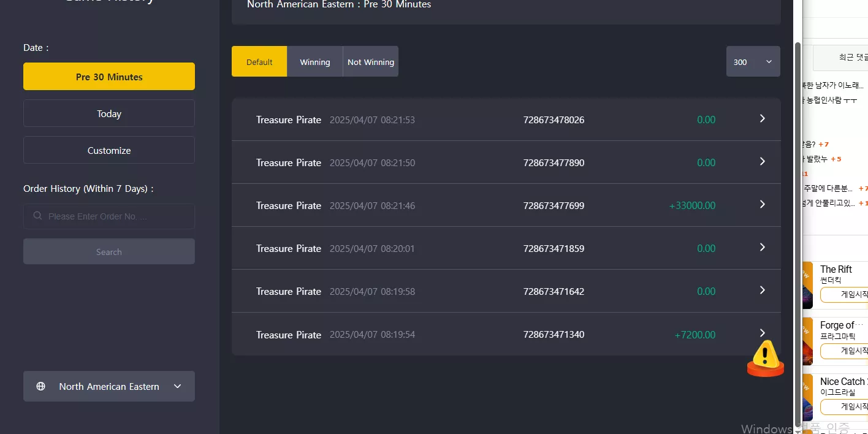Switch to the Winning tab
This screenshot has width=868, height=434.
coord(315,61)
